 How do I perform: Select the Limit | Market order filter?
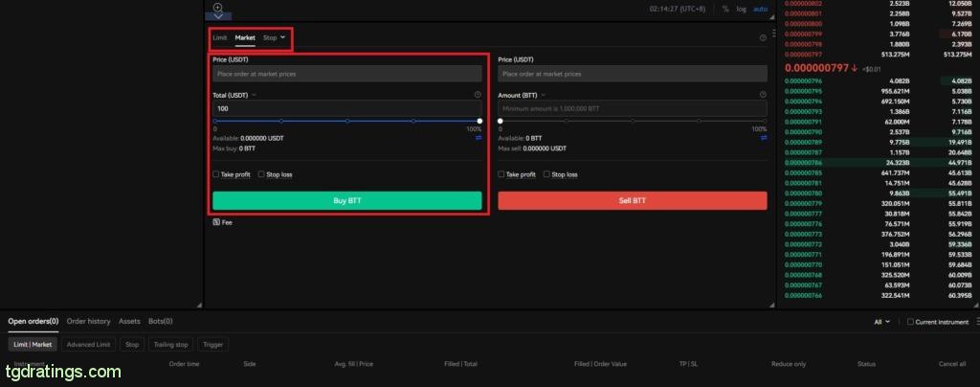click(33, 345)
